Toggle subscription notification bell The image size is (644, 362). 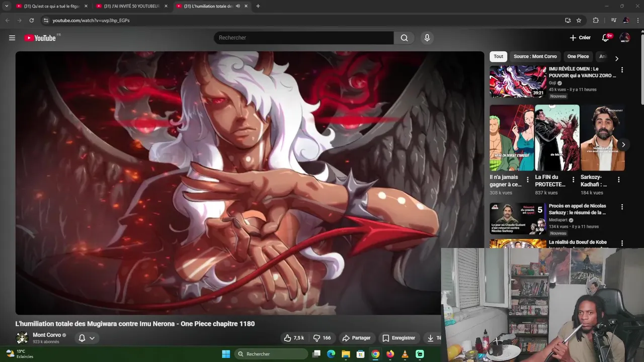click(x=82, y=338)
